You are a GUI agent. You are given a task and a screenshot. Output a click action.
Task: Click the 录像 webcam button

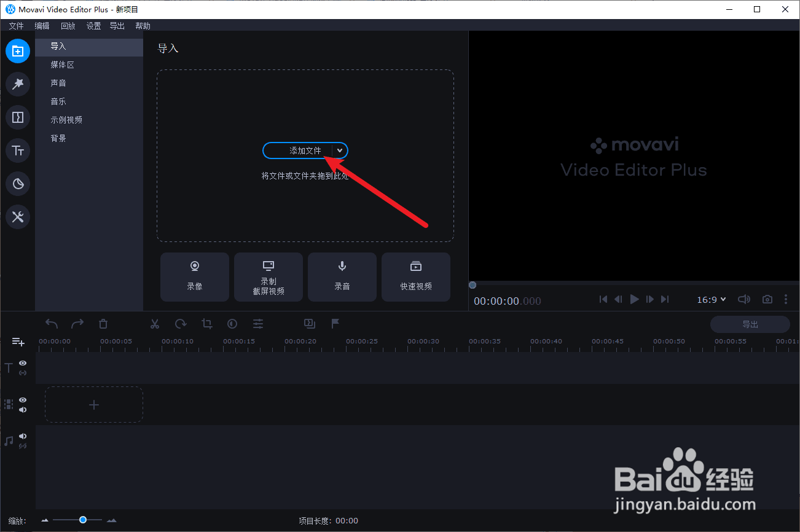[x=195, y=277]
